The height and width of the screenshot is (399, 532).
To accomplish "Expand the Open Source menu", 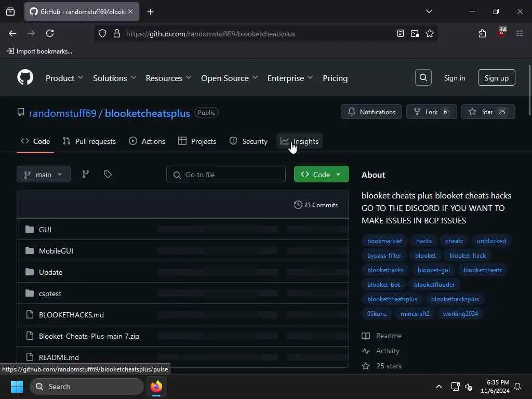I will click(229, 78).
